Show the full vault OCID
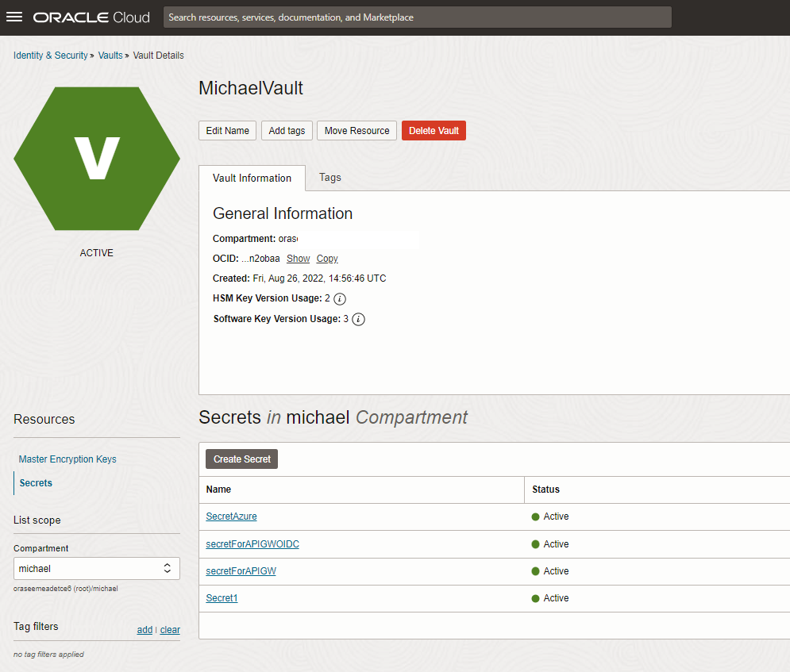 tap(299, 259)
